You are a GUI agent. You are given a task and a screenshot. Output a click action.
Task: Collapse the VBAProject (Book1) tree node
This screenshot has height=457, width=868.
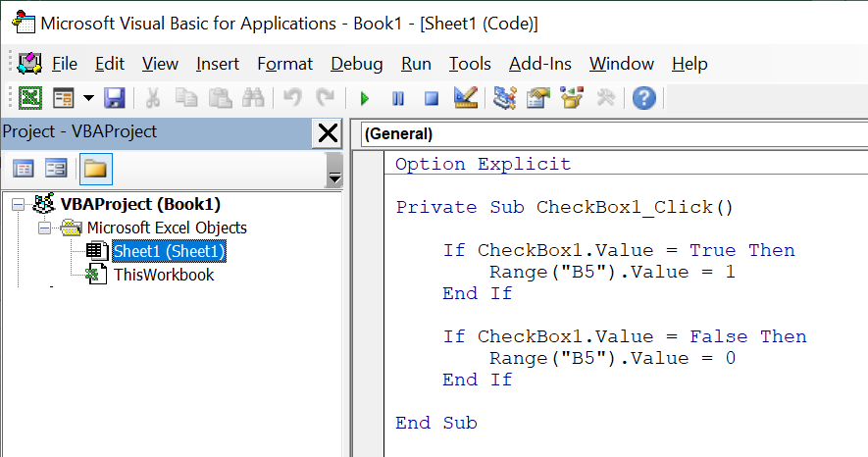[x=19, y=205]
